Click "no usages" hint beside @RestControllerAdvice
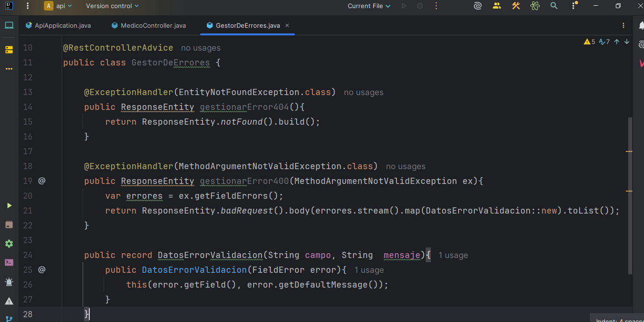The width and height of the screenshot is (644, 322). point(201,48)
